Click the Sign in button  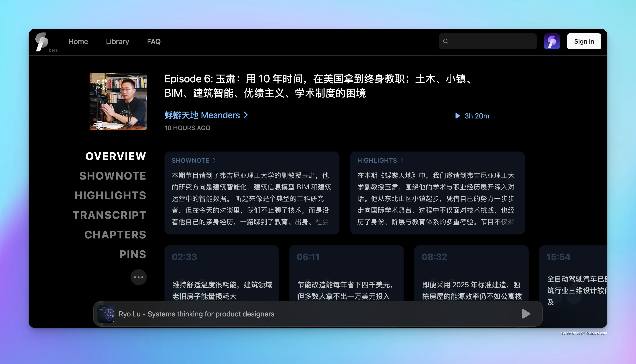[584, 41]
